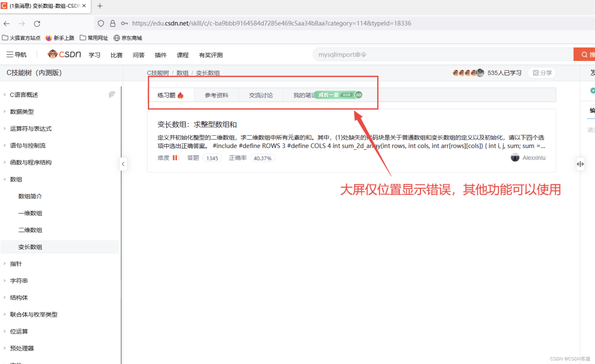Click the CSDN monkey logo

[x=53, y=54]
